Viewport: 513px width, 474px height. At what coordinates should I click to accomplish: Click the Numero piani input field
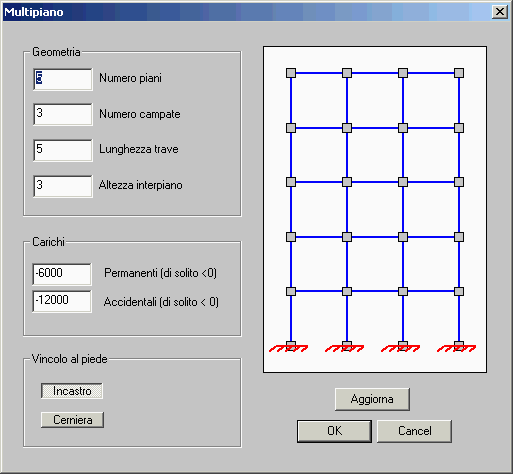point(63,79)
